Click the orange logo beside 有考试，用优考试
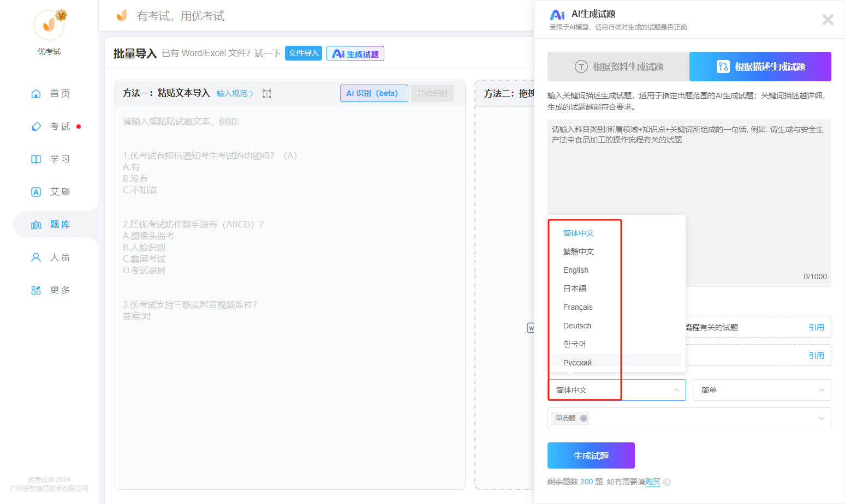Image resolution: width=845 pixels, height=504 pixels. coord(122,15)
